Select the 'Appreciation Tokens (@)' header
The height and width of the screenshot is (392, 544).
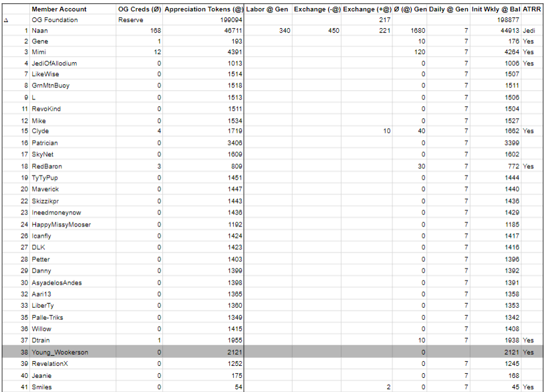coord(204,9)
